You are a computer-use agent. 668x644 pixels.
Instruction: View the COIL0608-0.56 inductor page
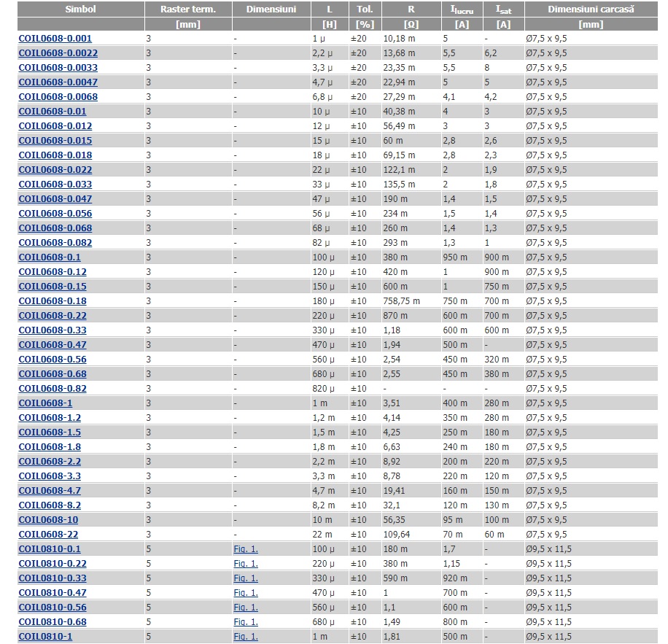pos(53,360)
